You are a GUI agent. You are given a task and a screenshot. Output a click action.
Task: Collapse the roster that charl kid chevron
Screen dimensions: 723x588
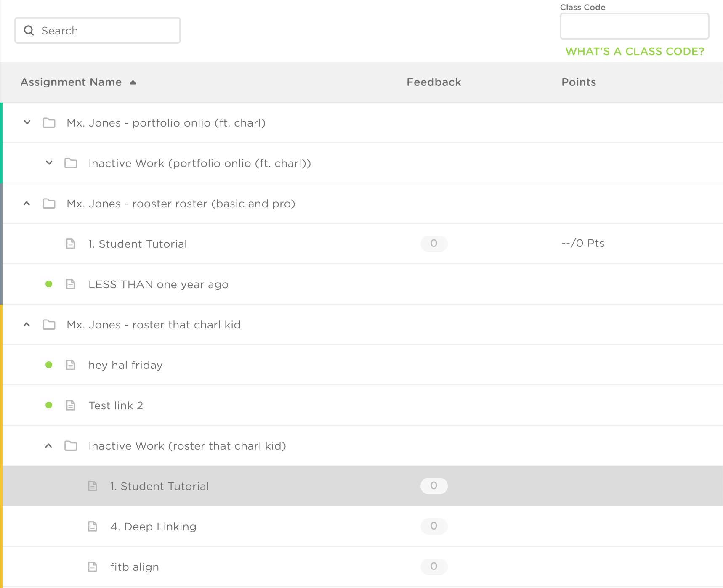[27, 325]
